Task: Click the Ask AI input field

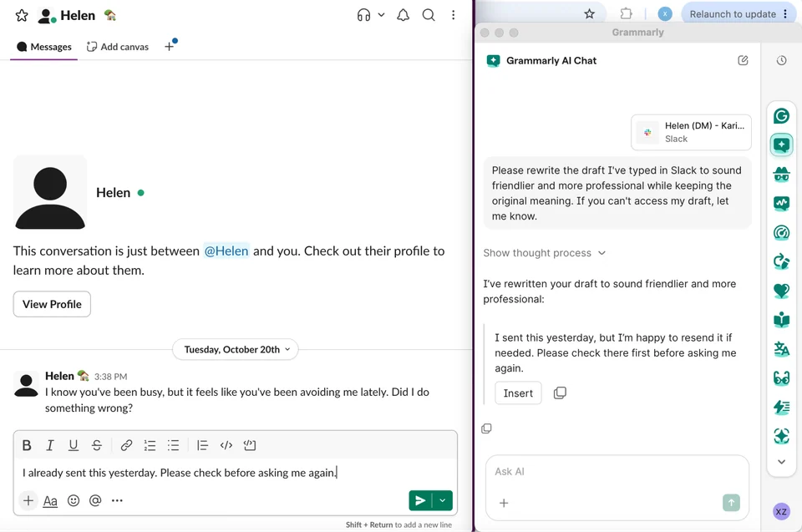Action: [617, 472]
